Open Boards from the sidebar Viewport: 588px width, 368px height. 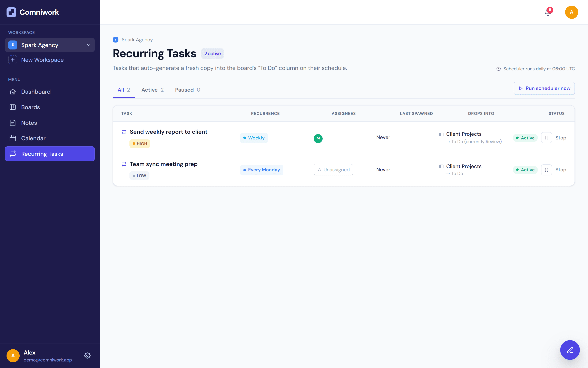pos(50,107)
